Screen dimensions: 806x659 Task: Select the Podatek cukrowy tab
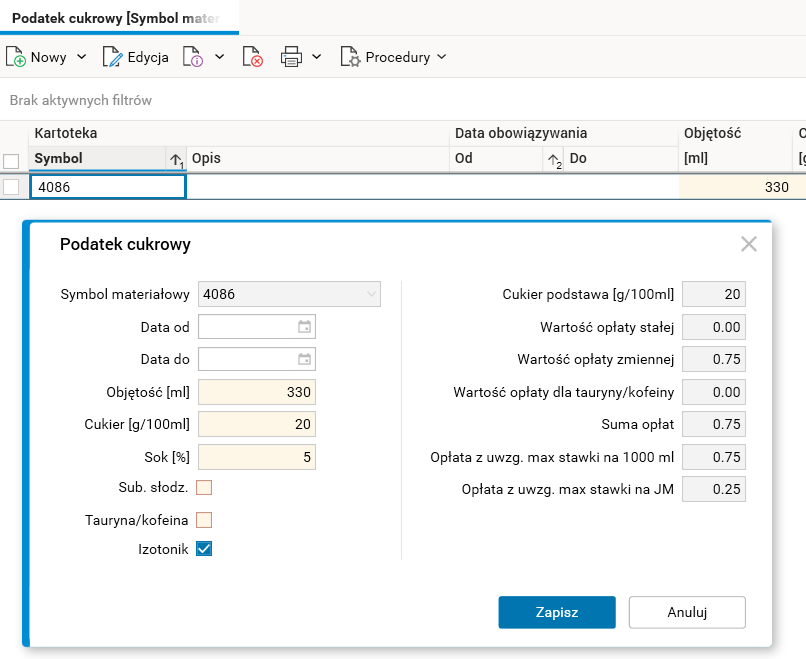coord(119,18)
